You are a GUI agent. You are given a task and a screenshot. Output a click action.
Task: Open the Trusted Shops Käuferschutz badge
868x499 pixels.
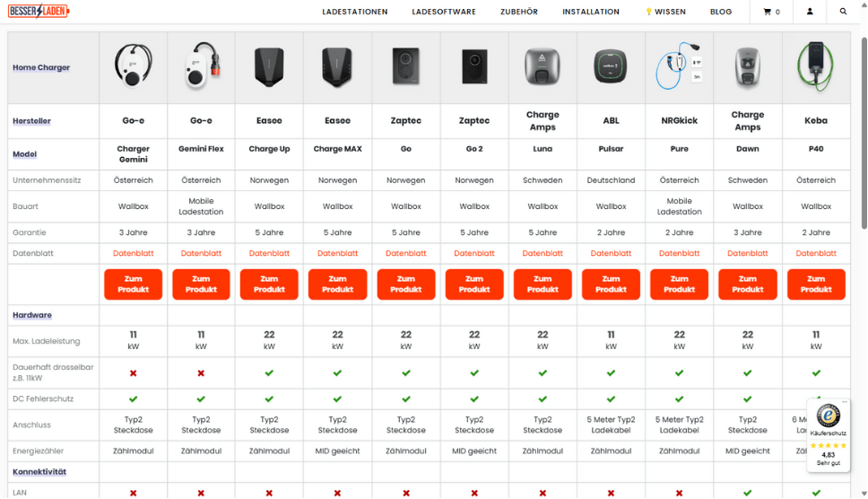click(x=829, y=435)
